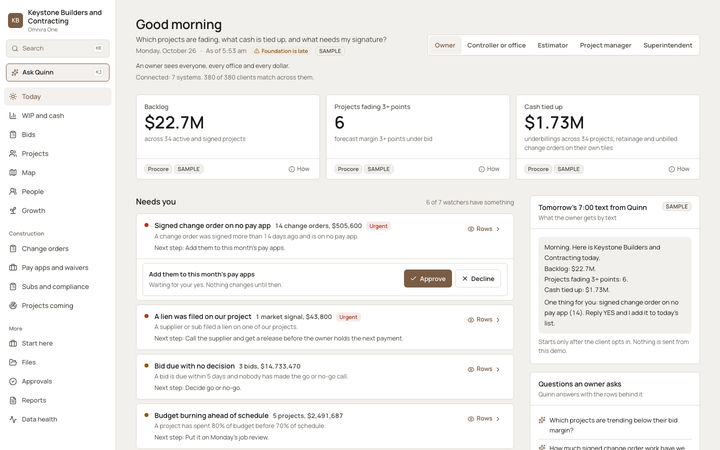
Task: Click the Data health pulse icon
Action: pos(13,419)
